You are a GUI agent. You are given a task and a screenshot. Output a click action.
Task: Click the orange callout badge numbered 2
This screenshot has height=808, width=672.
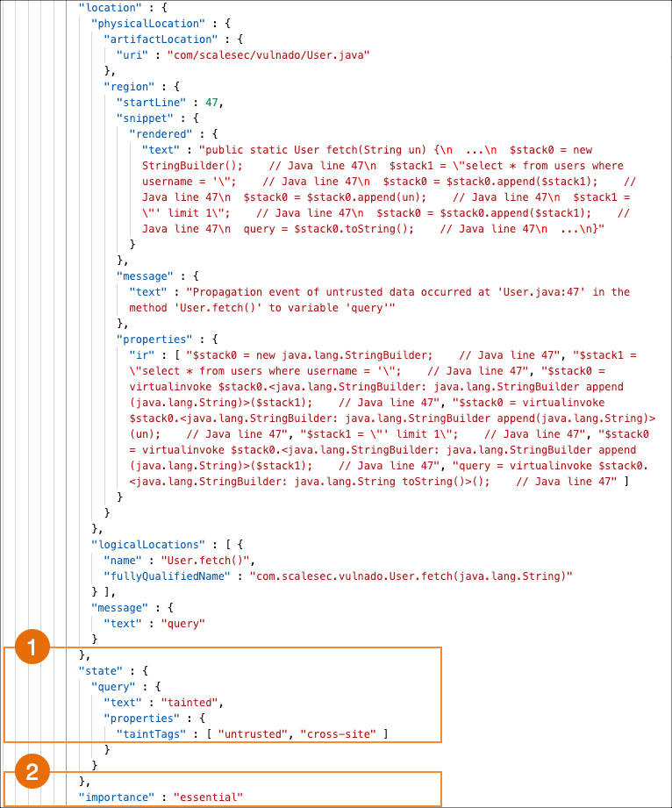(x=33, y=772)
